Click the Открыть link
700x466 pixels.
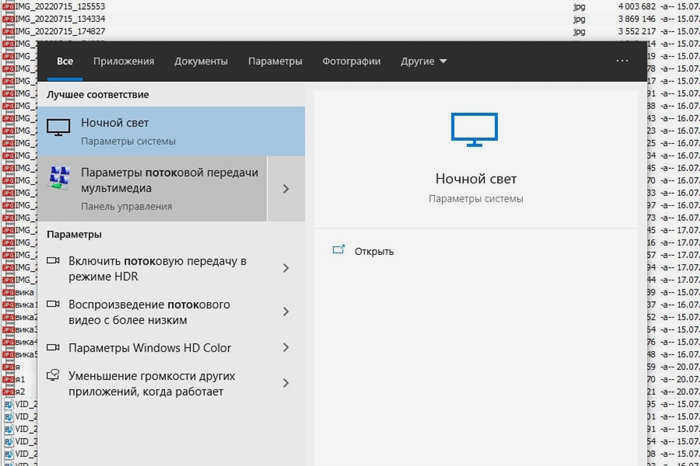[374, 251]
